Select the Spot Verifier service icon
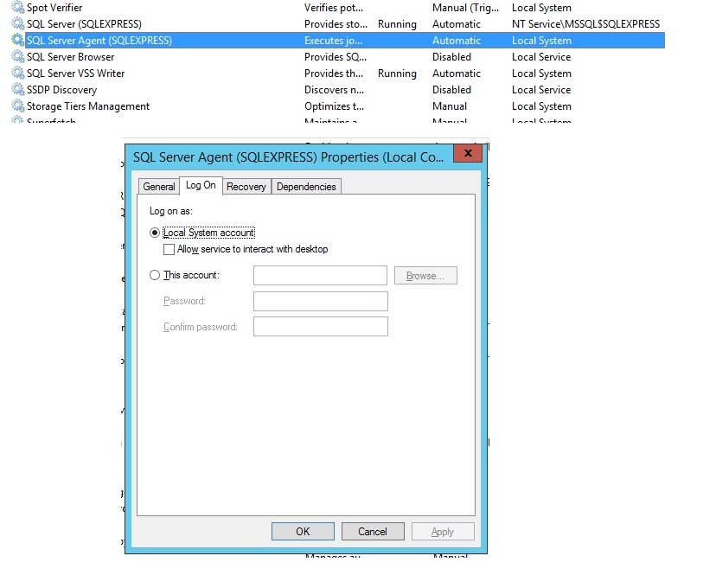 pyautogui.click(x=18, y=8)
